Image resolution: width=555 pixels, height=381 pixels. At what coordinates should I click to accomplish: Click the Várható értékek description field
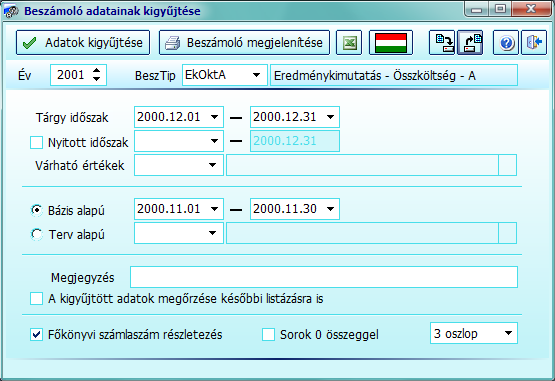pyautogui.click(x=362, y=165)
